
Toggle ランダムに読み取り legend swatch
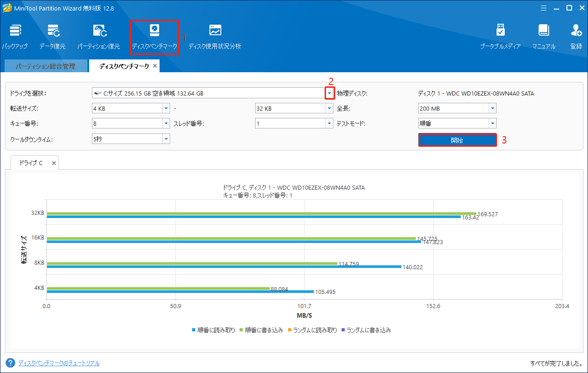tap(290, 330)
